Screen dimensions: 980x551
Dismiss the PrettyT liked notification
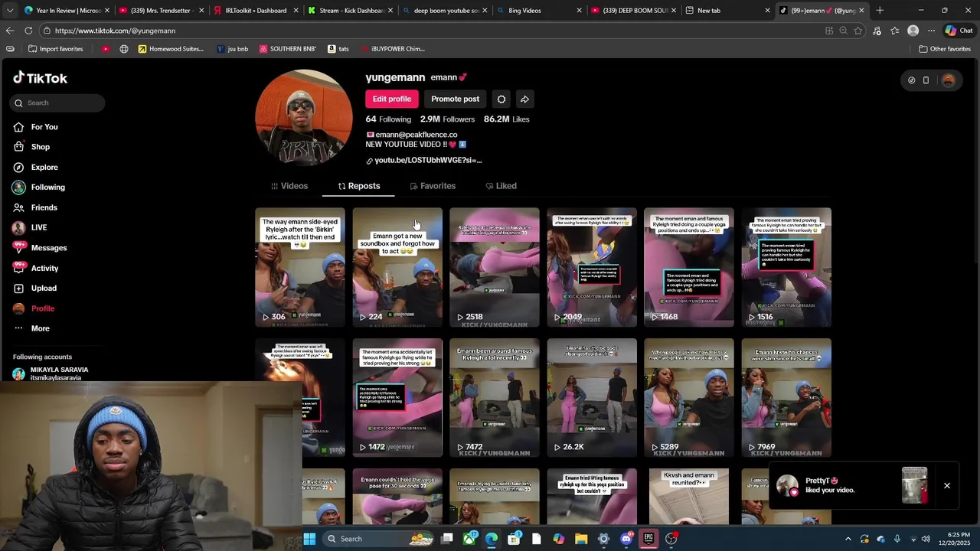point(947,485)
